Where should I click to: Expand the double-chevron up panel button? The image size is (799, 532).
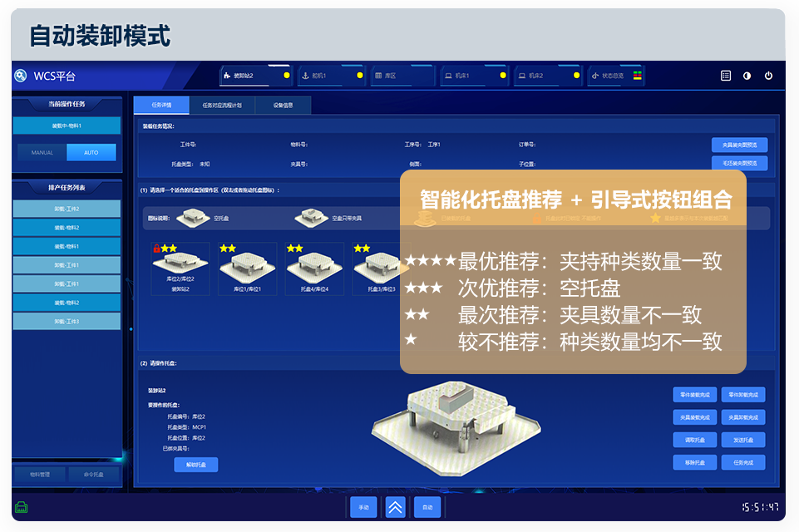pyautogui.click(x=396, y=507)
